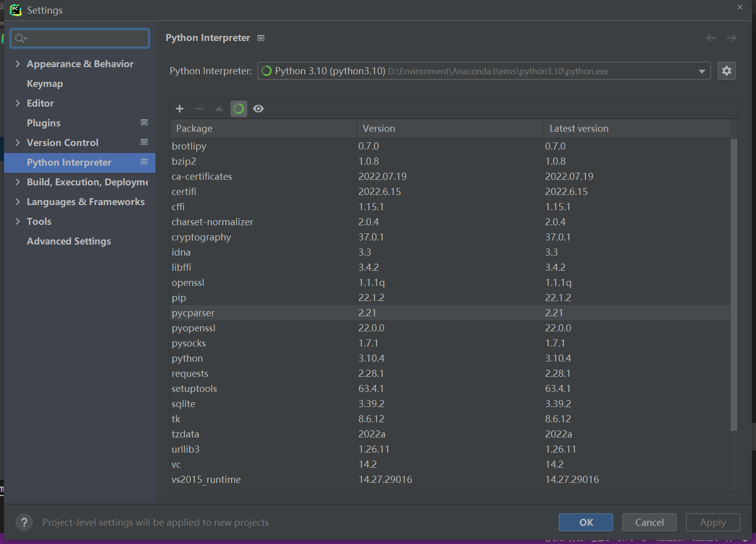The width and height of the screenshot is (756, 544).
Task: Select Advanced Settings in sidebar
Action: pos(69,241)
